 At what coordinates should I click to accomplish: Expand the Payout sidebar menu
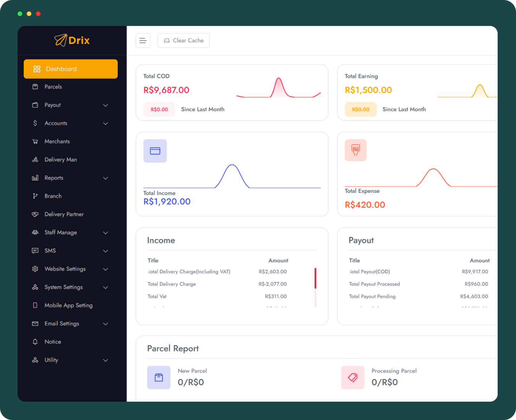pyautogui.click(x=105, y=105)
